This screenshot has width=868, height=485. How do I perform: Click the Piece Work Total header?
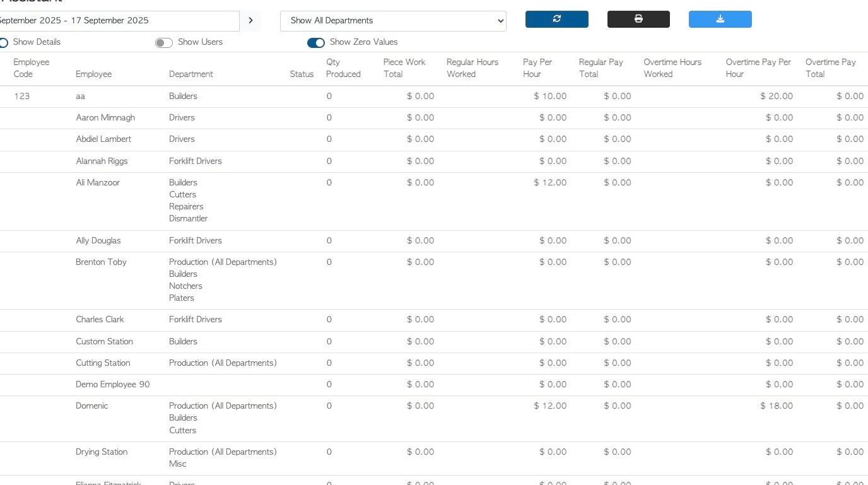pyautogui.click(x=404, y=68)
